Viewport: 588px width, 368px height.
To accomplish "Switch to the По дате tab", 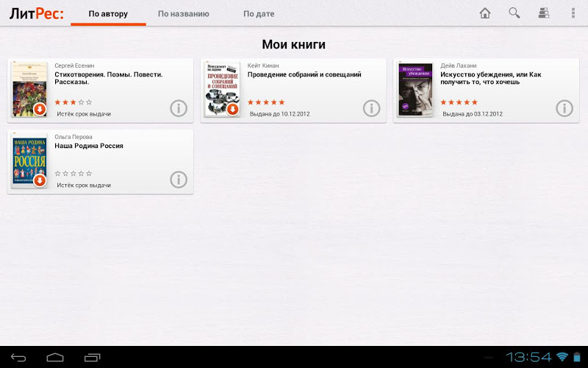I will (259, 14).
